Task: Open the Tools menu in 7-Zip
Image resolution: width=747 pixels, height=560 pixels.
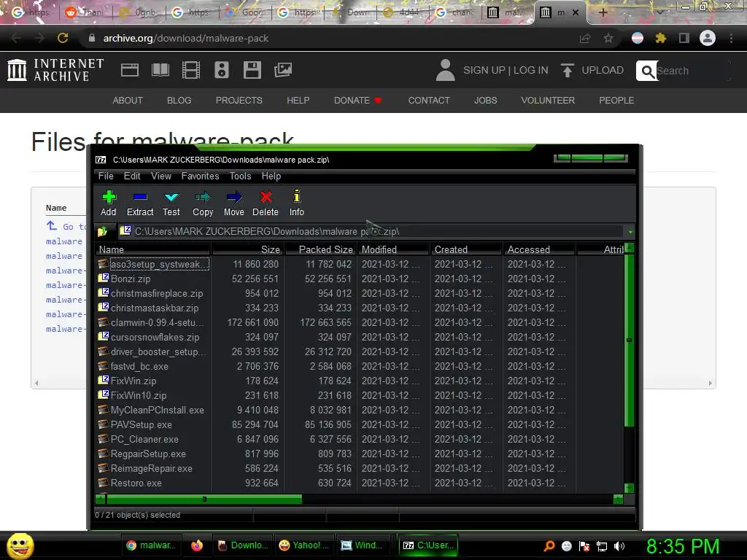Action: tap(240, 176)
